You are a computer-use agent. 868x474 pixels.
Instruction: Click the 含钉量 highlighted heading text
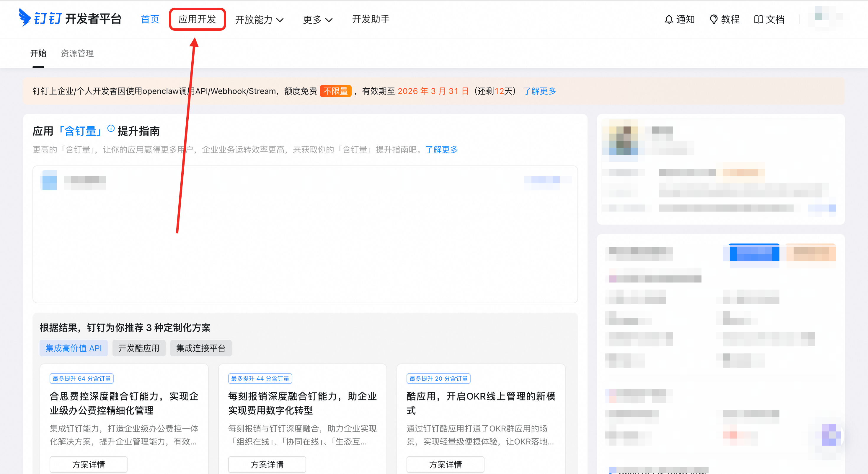coord(80,131)
